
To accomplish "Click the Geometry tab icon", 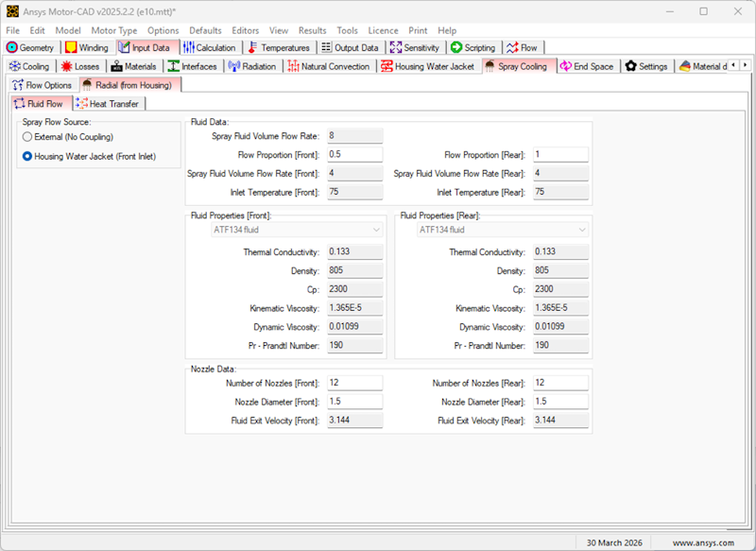I will pos(12,47).
